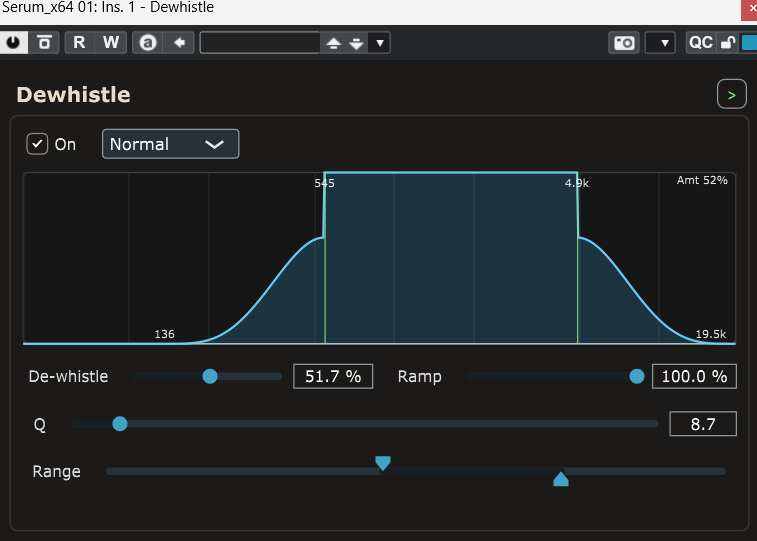Open the Normal mode dropdown
The height and width of the screenshot is (541, 757).
click(x=170, y=144)
